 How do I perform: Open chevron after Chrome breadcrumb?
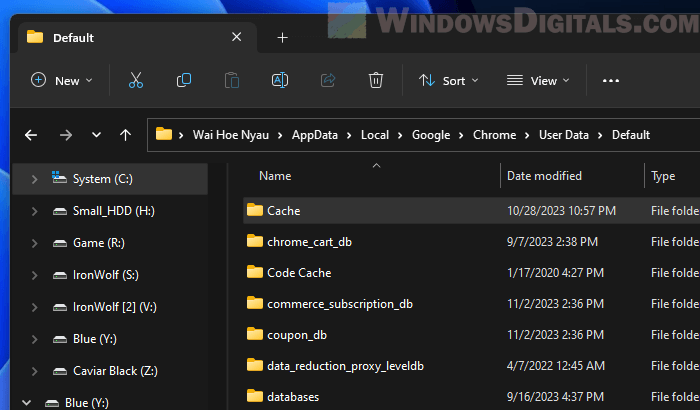click(527, 135)
